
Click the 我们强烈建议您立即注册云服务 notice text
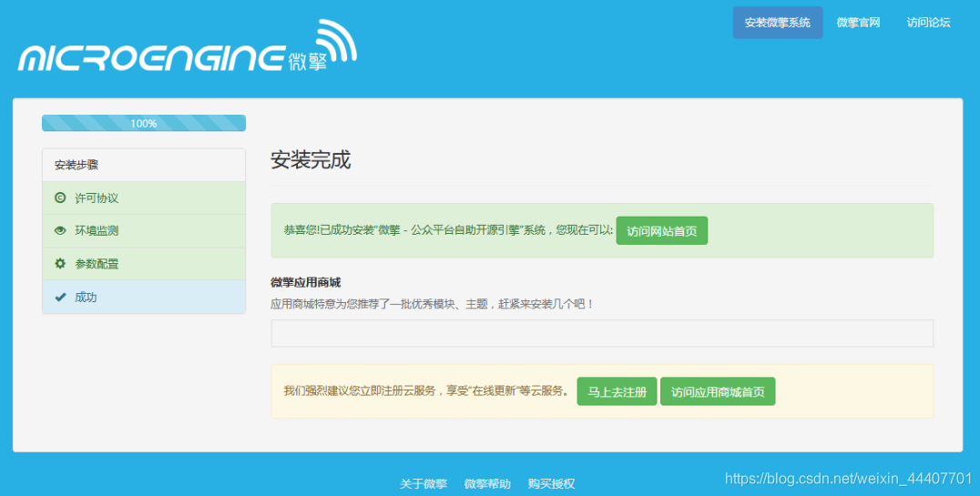tap(427, 391)
